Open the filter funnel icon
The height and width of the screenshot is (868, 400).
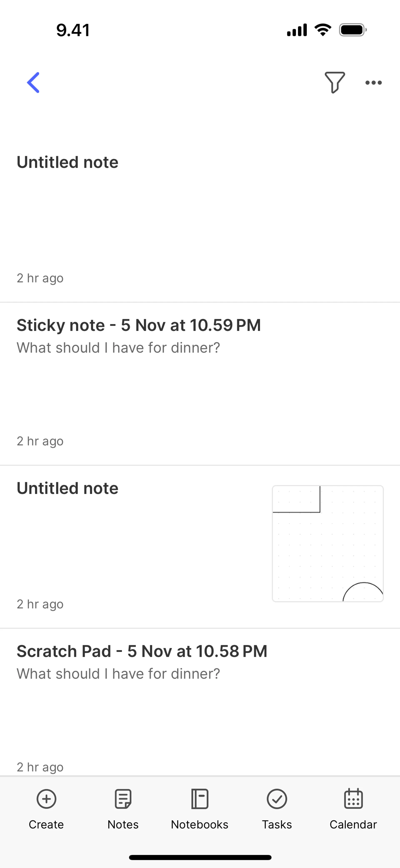pyautogui.click(x=334, y=82)
